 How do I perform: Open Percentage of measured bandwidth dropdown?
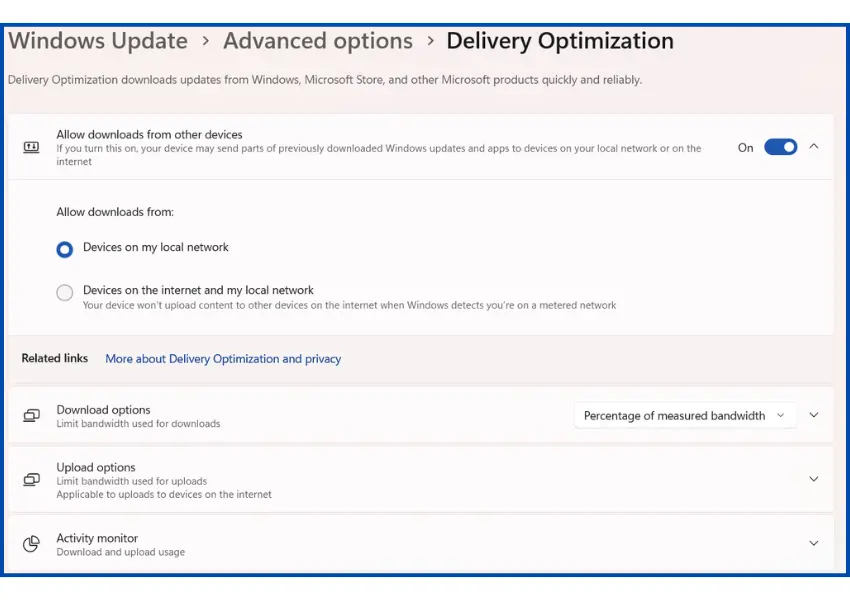[685, 416]
